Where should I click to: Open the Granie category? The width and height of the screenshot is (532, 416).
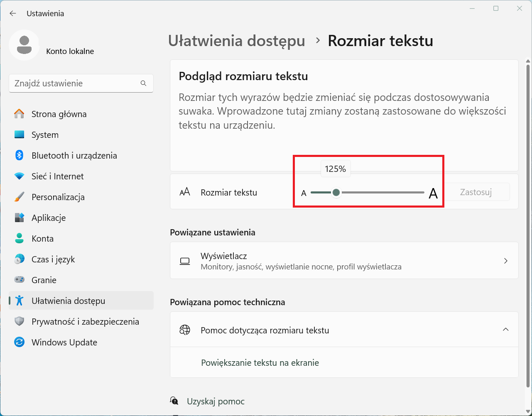tap(81, 280)
